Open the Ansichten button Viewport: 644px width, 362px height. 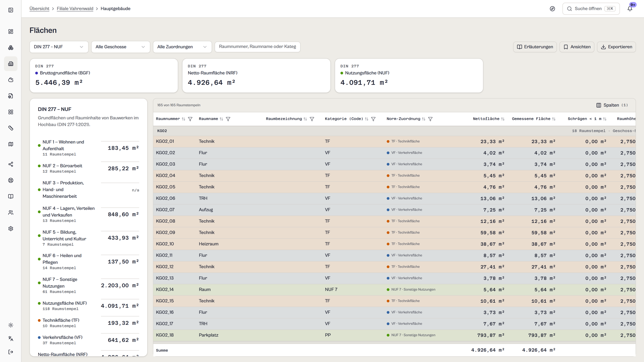(x=577, y=47)
